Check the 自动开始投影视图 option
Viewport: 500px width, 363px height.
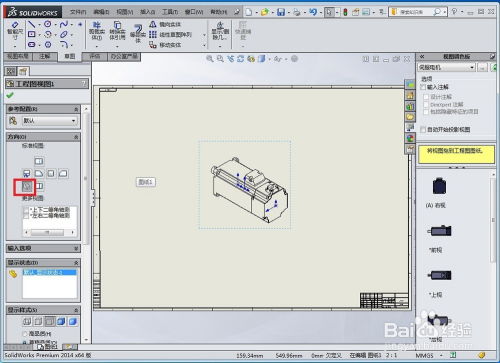click(423, 129)
